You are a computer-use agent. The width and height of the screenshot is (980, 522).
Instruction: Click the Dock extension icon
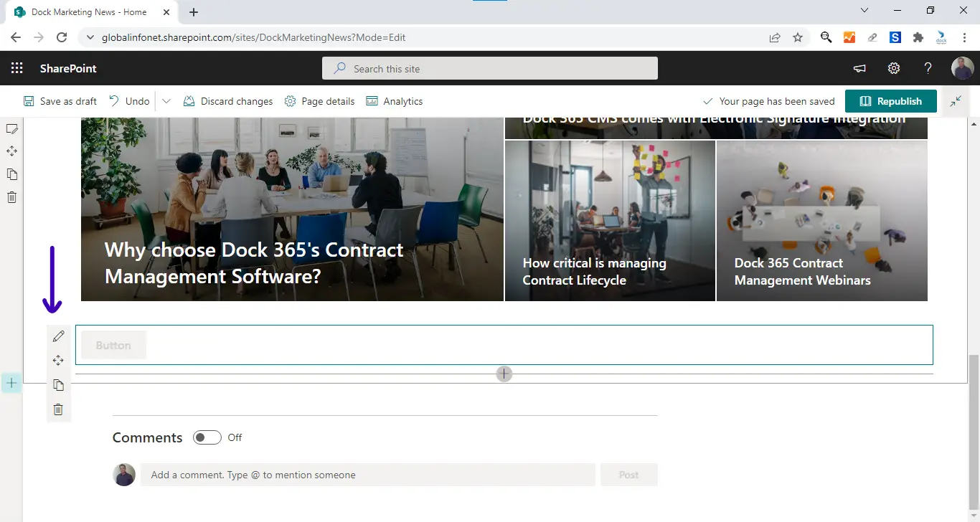point(941,37)
